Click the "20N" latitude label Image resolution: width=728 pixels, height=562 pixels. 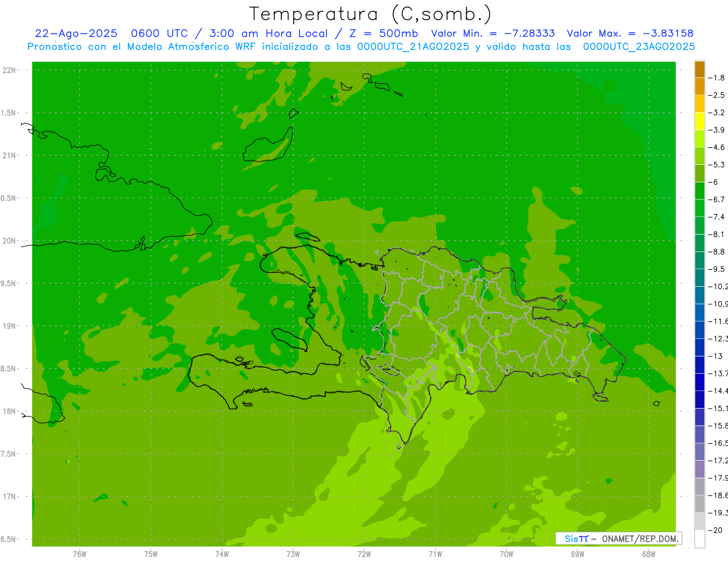click(10, 241)
